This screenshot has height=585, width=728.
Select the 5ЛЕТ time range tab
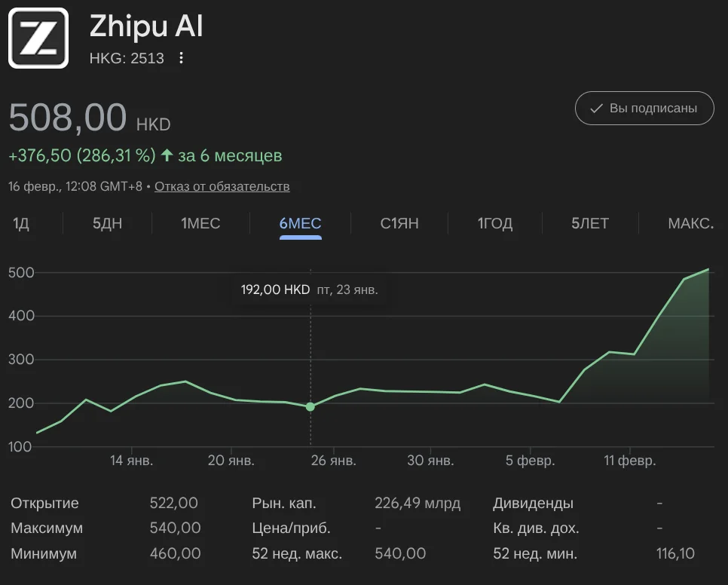pos(590,223)
